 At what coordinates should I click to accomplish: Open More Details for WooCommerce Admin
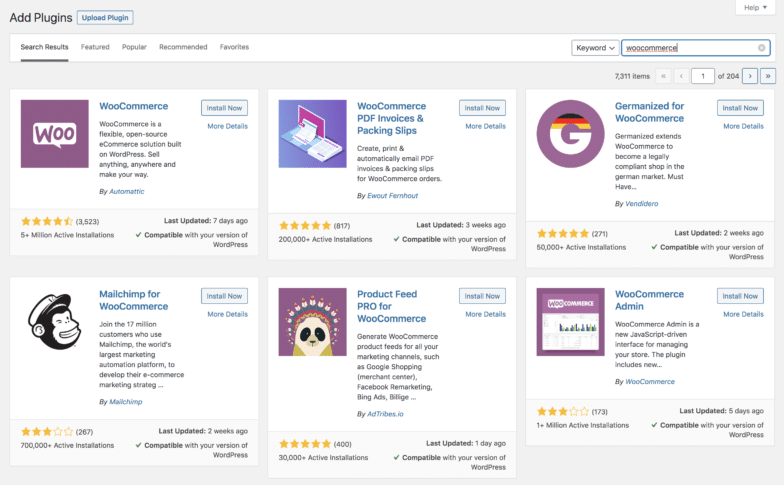click(x=743, y=314)
